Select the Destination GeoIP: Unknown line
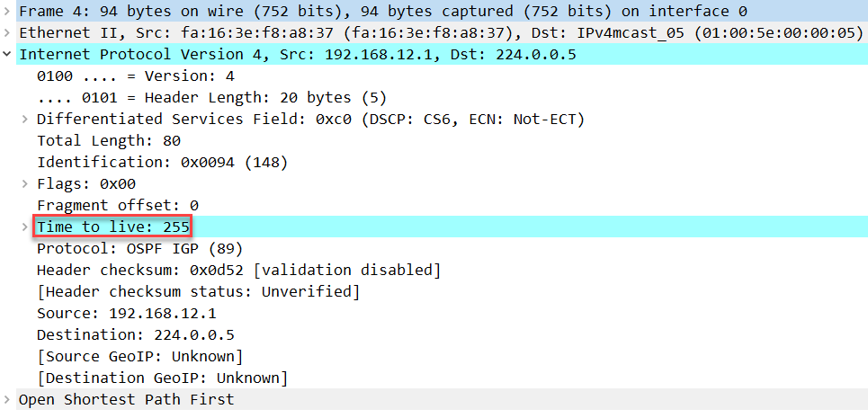Image resolution: width=868 pixels, height=418 pixels. click(x=162, y=378)
